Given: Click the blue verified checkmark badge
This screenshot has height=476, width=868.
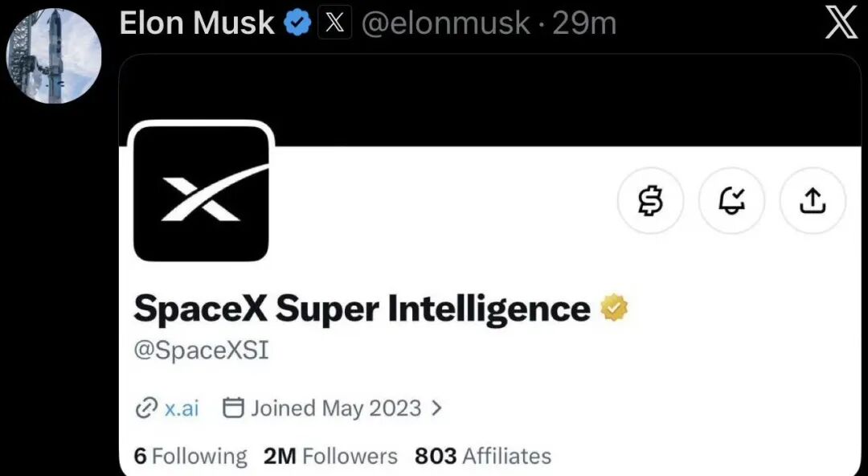Looking at the screenshot, I should pos(298,24).
